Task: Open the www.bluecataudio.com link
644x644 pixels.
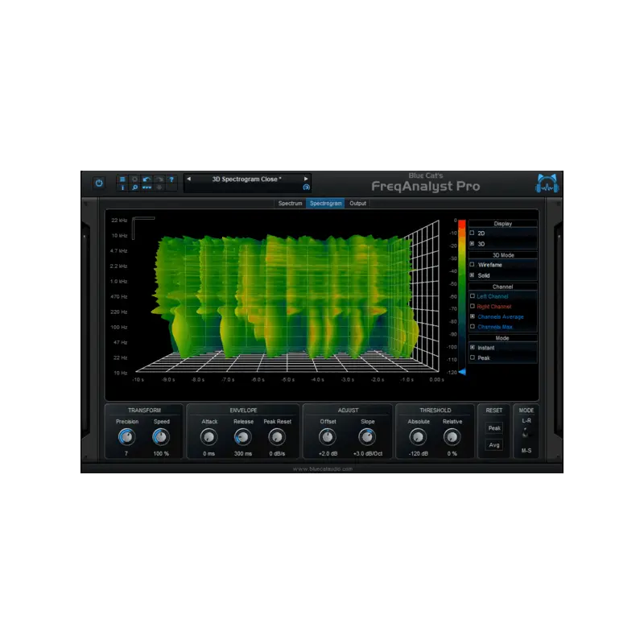Action: [323, 469]
